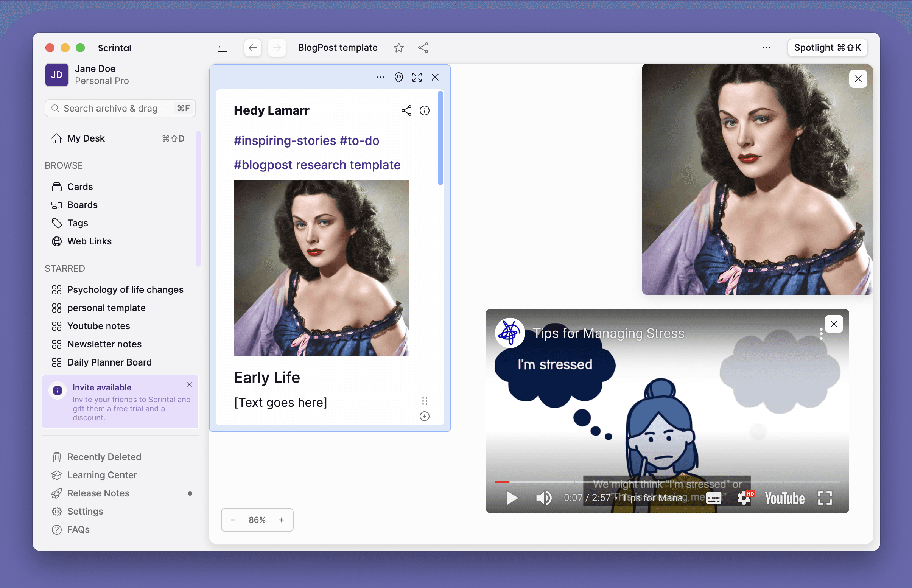The image size is (912, 588).
Task: Play the Tips for Managing Stress video
Action: pyautogui.click(x=512, y=498)
